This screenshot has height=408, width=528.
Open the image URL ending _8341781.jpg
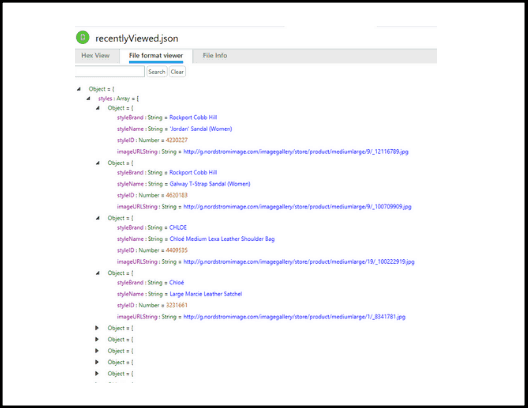pos(294,317)
